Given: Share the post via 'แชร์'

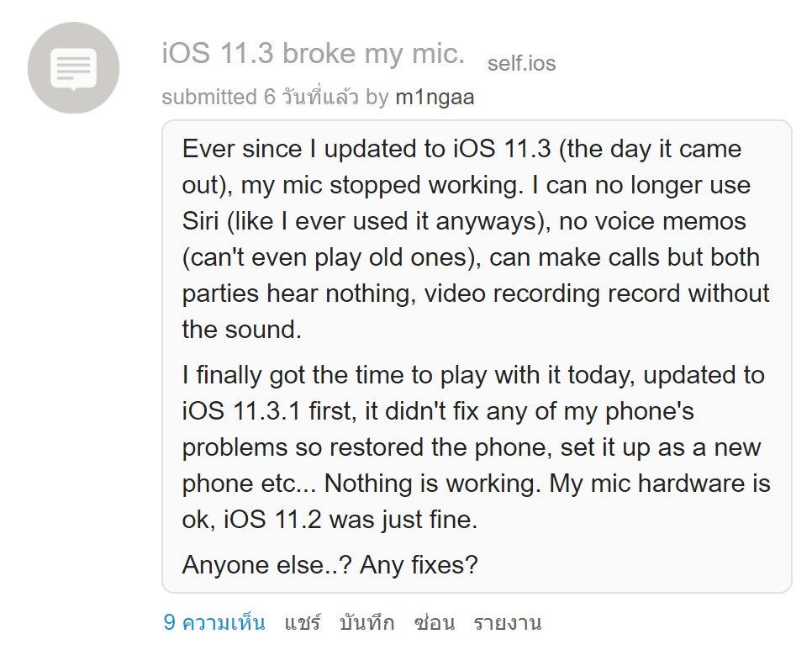Looking at the screenshot, I should 303,622.
